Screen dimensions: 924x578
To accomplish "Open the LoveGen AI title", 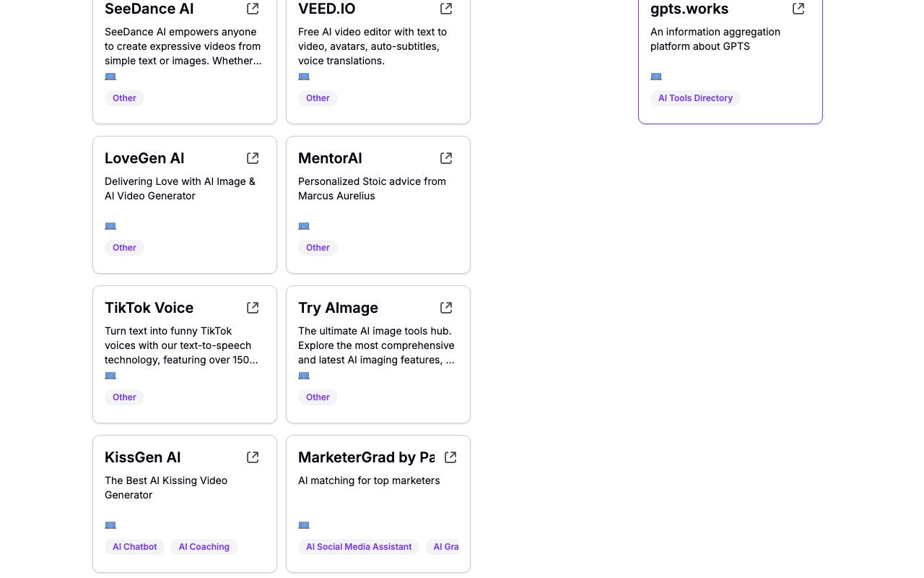I will (x=144, y=158).
